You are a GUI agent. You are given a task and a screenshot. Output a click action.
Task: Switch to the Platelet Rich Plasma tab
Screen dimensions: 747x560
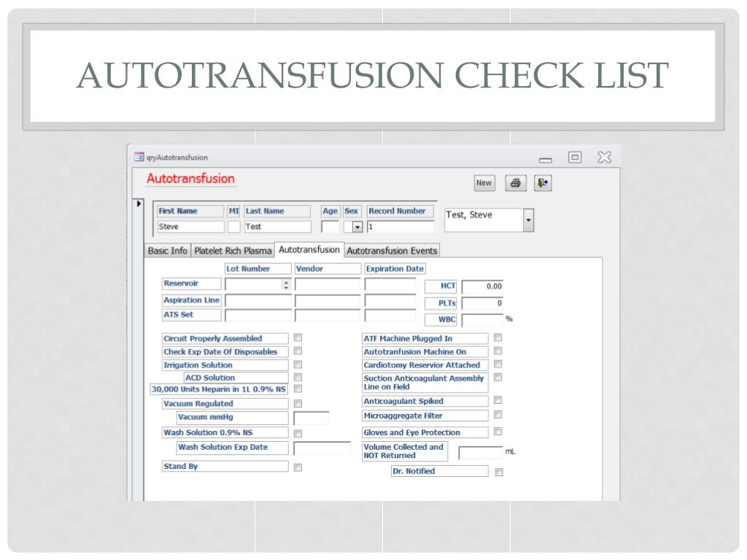coord(233,251)
